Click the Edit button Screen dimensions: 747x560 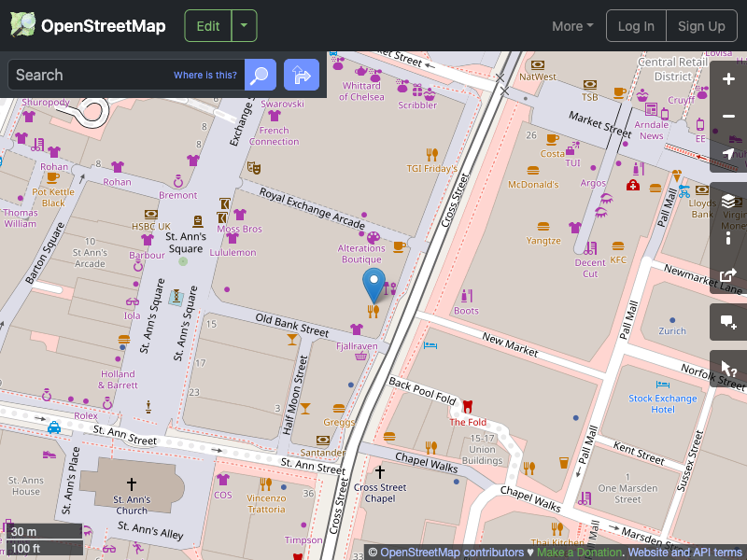[x=207, y=25]
